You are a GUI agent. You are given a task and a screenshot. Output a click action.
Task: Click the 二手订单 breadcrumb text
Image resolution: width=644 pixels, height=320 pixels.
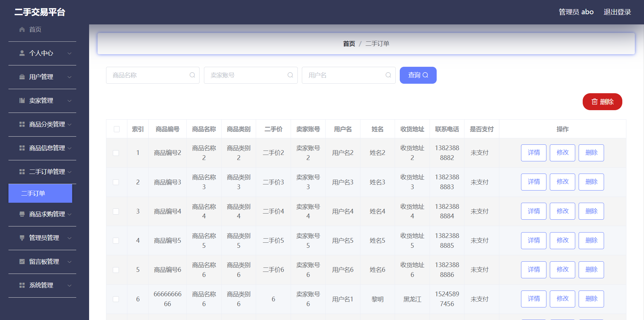[377, 44]
